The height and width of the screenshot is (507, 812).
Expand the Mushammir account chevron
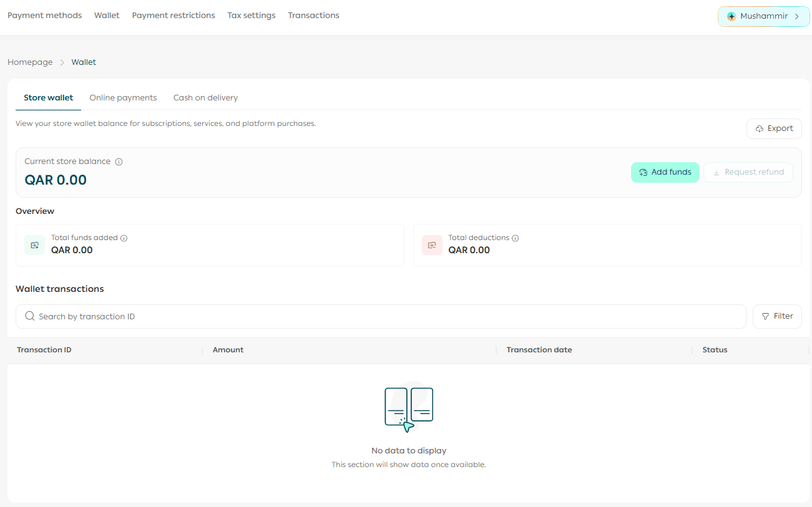tap(797, 16)
